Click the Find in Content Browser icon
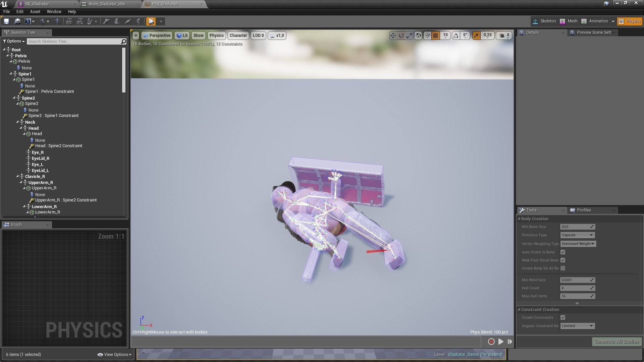 [x=17, y=21]
